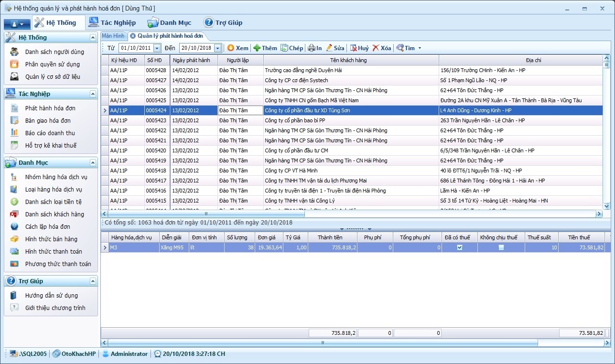615x364 pixels.
Task: Open Báo cáo doanh thu in sidebar
Action: (50, 133)
